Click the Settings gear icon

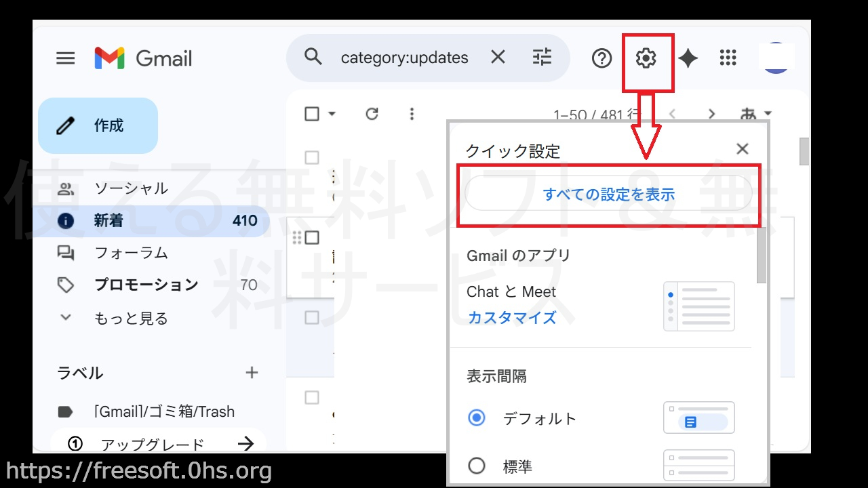pos(646,58)
